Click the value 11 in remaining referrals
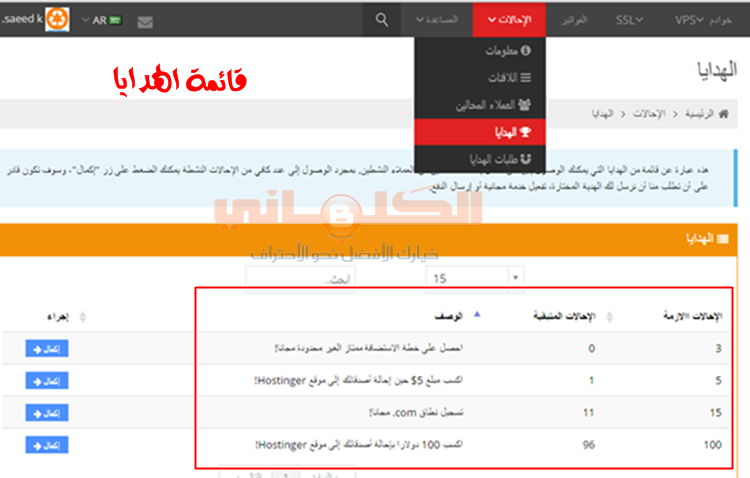This screenshot has height=478, width=750. [589, 413]
